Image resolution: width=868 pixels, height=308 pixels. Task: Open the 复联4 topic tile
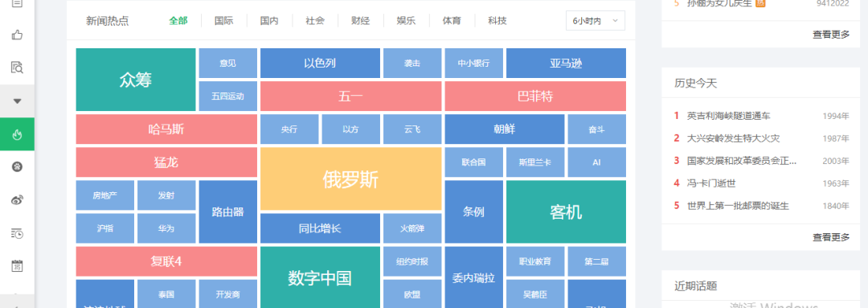(166, 261)
